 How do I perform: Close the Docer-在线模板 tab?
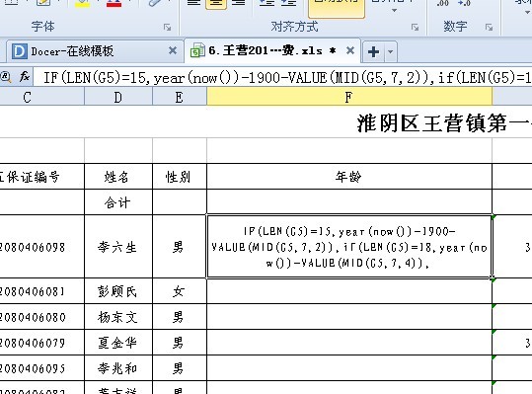(173, 51)
